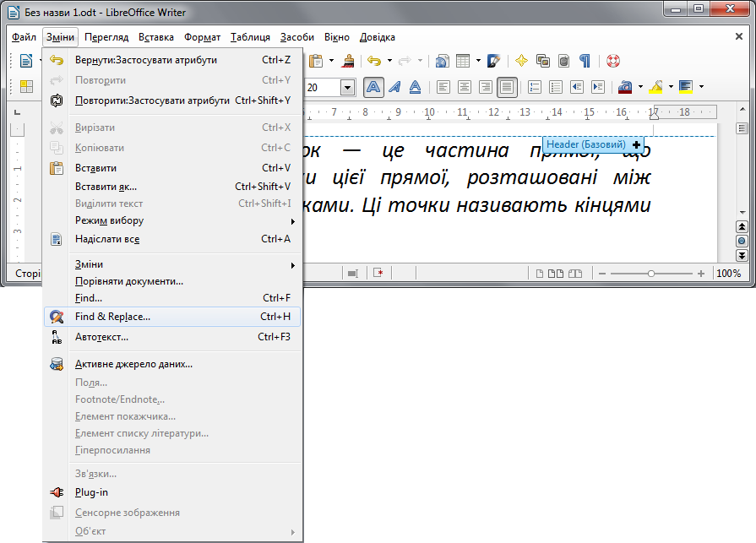
Task: Toggle underline formatting
Action: 415,87
